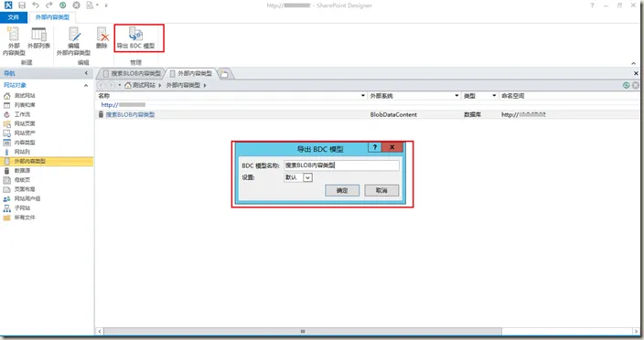644x340 pixels.
Task: Click the help question mark in BDC dialog
Action: pos(374,147)
